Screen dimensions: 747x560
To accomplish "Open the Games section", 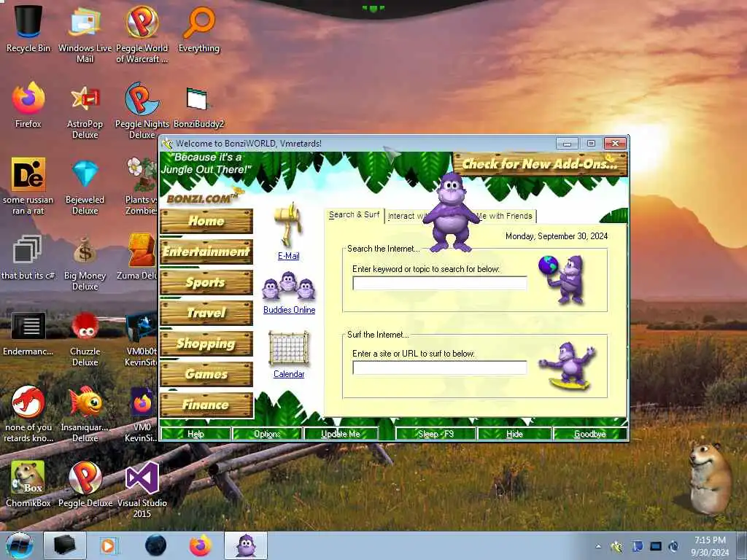I will pos(206,374).
